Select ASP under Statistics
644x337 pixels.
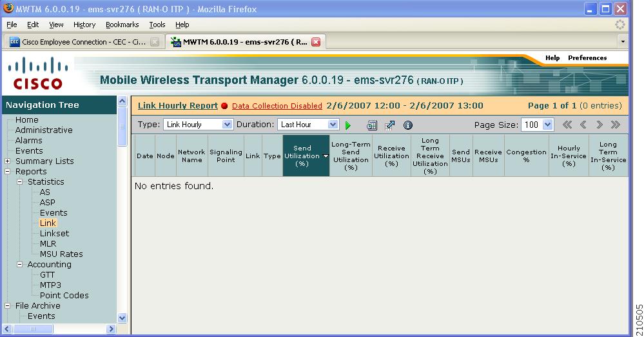click(x=47, y=203)
